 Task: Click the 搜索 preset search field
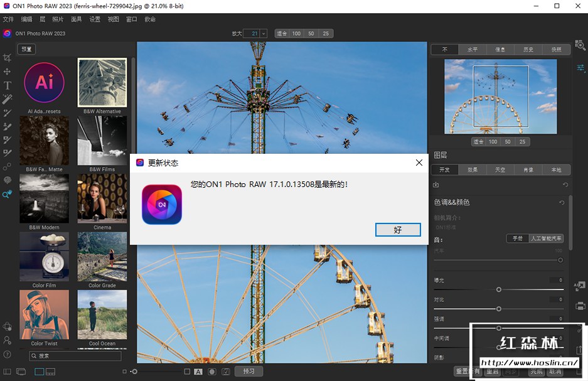click(x=75, y=356)
